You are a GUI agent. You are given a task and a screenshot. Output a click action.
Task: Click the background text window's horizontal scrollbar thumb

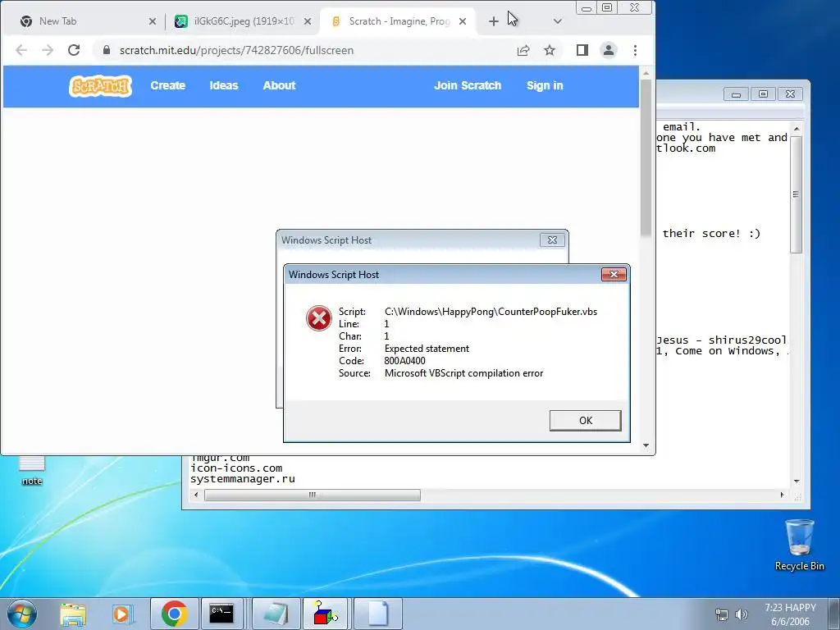coord(313,495)
